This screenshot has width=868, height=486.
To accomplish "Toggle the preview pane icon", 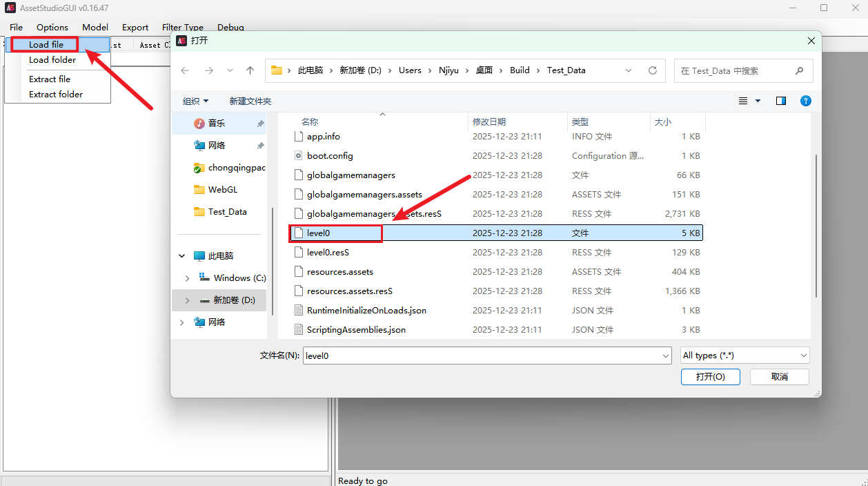I will [x=781, y=101].
